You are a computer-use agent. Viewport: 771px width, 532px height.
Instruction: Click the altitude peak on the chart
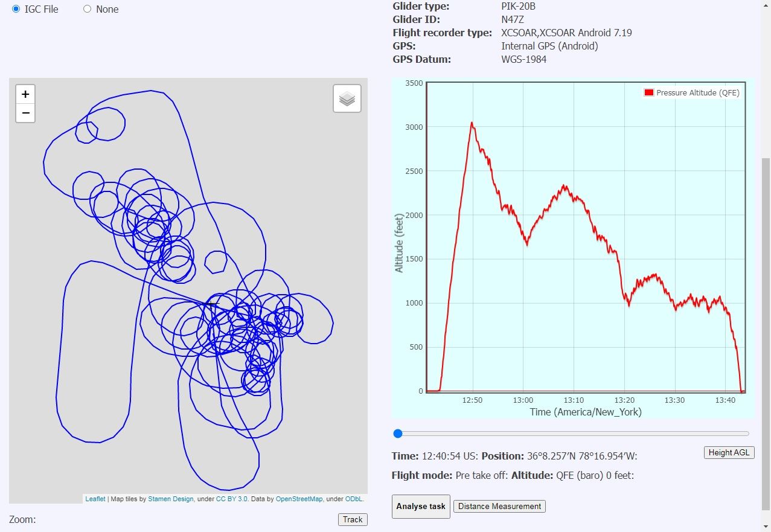point(472,123)
